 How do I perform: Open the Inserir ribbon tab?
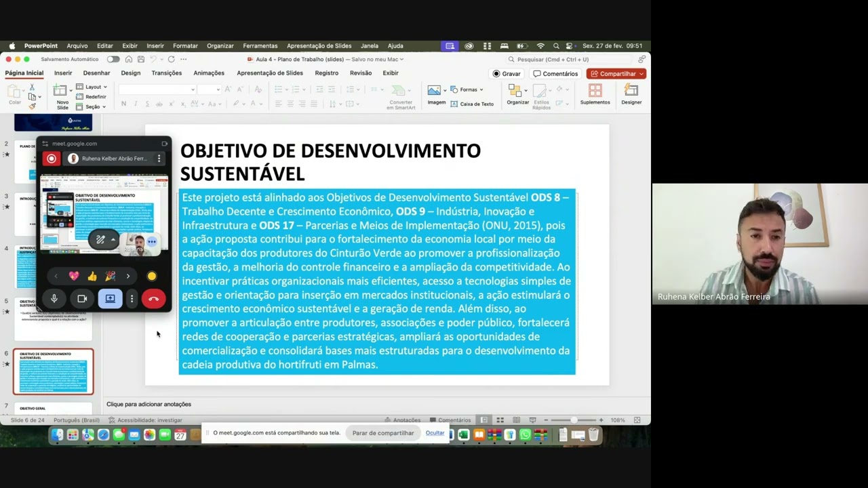point(63,73)
